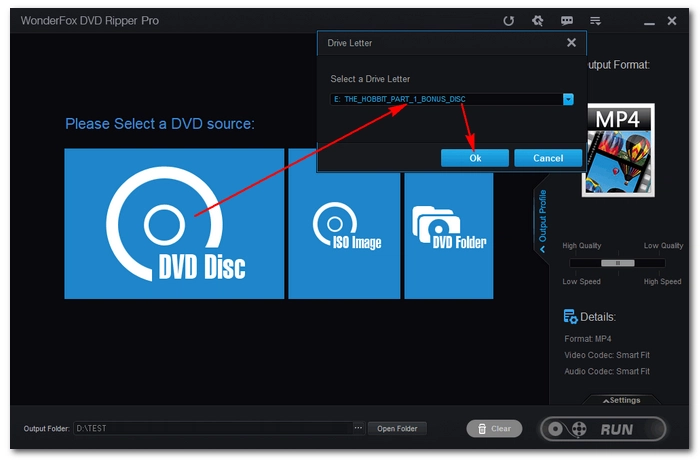The image size is (700, 460).
Task: Cancel the Drive Letter dialog
Action: (548, 158)
